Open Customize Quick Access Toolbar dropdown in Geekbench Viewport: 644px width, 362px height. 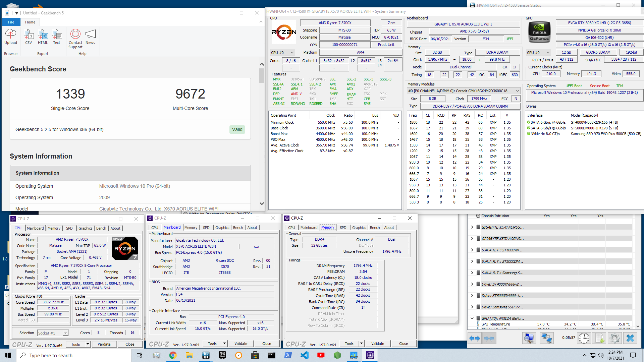point(16,13)
